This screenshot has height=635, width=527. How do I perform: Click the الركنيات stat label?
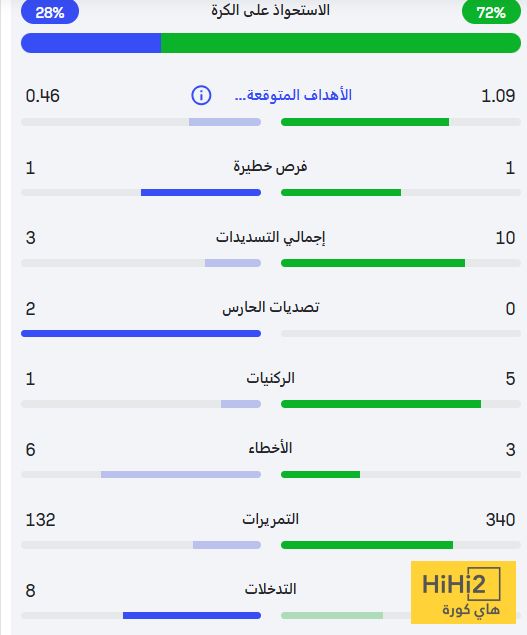(x=270, y=378)
